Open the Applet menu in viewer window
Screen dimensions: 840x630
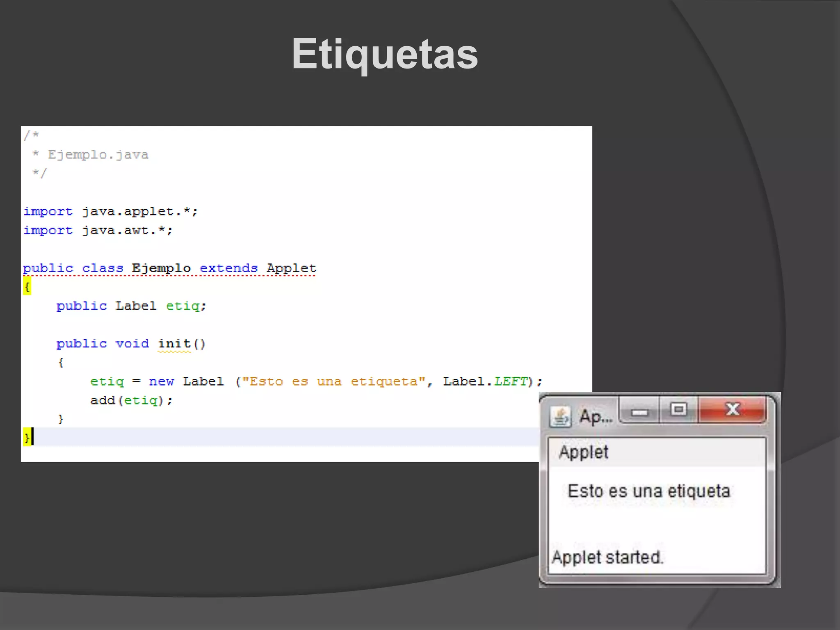coord(583,452)
